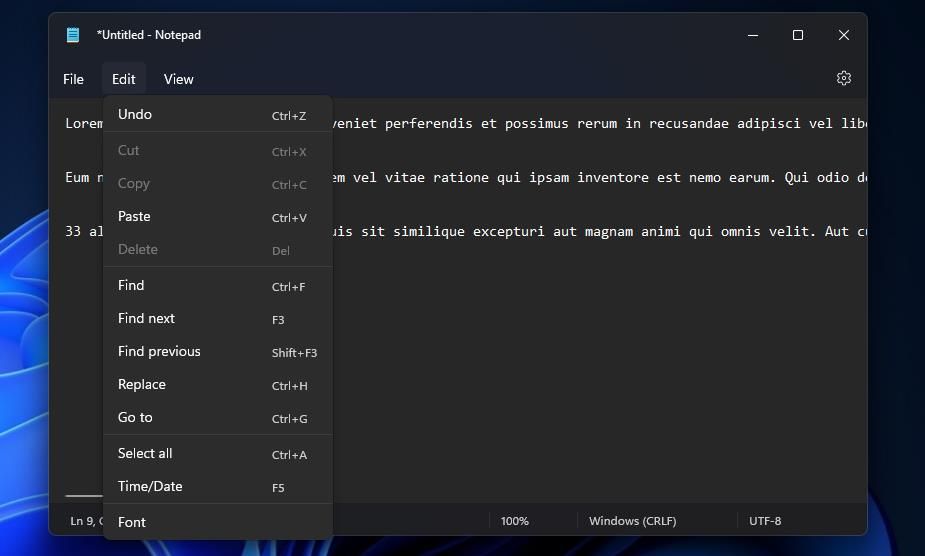Screen dimensions: 925x556
Task: Click the Ln 9 position indicator
Action: [x=86, y=521]
